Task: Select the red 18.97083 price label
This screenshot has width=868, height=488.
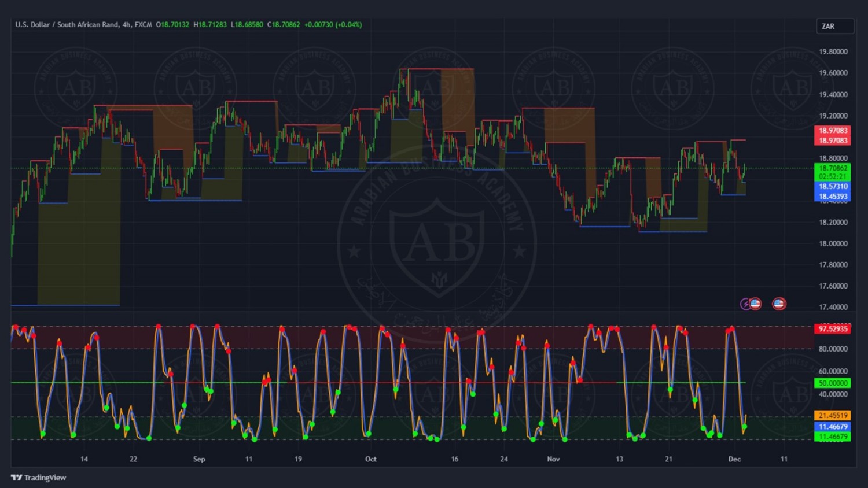Action: tap(833, 131)
